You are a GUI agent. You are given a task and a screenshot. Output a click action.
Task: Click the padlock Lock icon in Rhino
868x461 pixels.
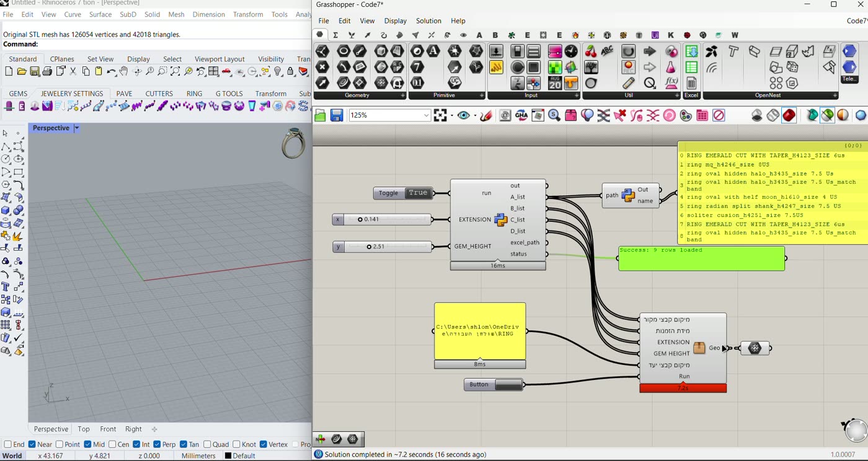tap(290, 72)
